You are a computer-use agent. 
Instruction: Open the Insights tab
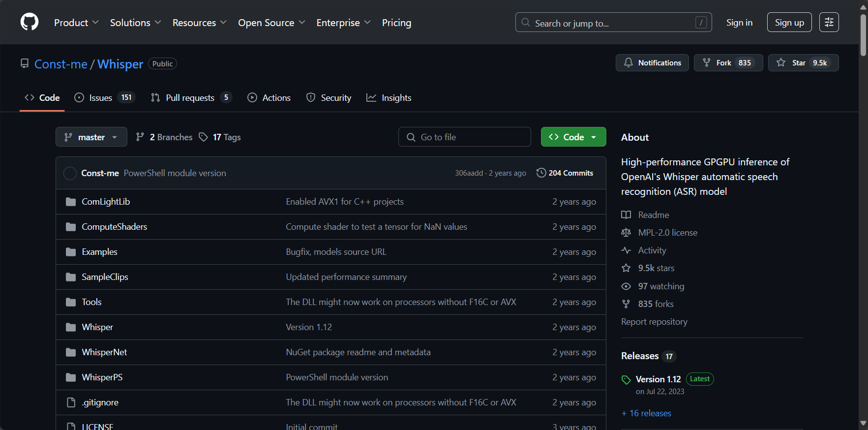389,97
